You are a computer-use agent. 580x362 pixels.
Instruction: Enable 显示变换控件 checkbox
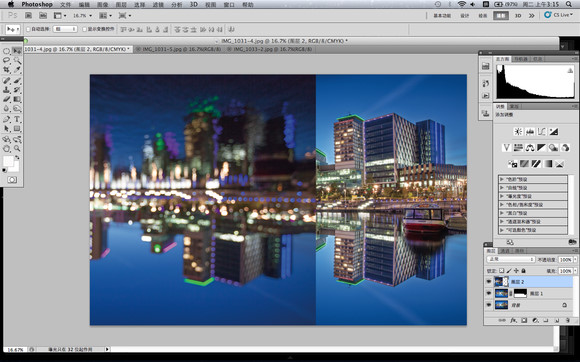(84, 29)
